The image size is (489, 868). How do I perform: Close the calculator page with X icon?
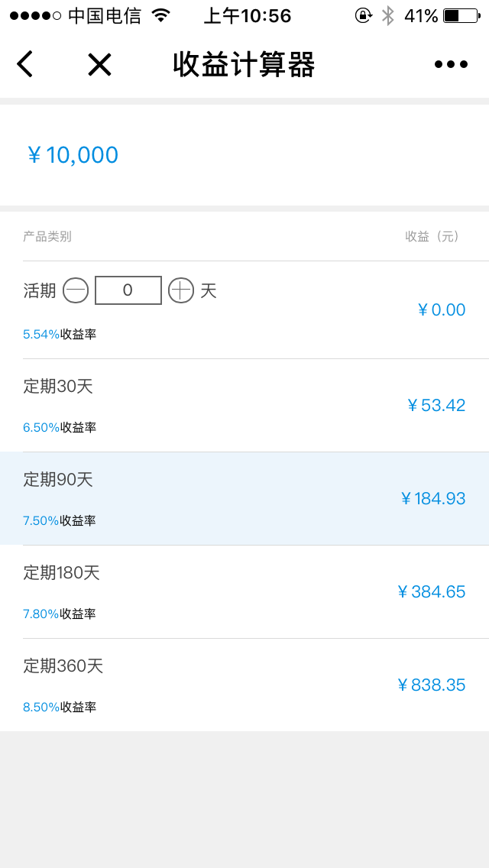[99, 65]
